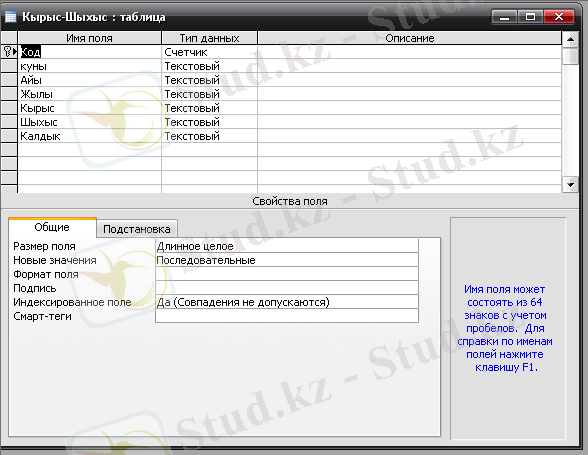Click the Формат поля input box
588x455 pixels.
(287, 274)
